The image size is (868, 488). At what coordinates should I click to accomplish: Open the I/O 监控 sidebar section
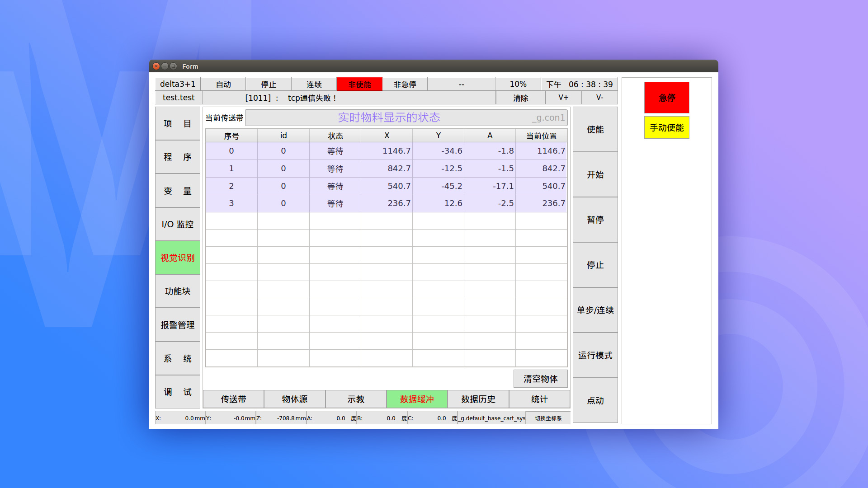pyautogui.click(x=178, y=225)
